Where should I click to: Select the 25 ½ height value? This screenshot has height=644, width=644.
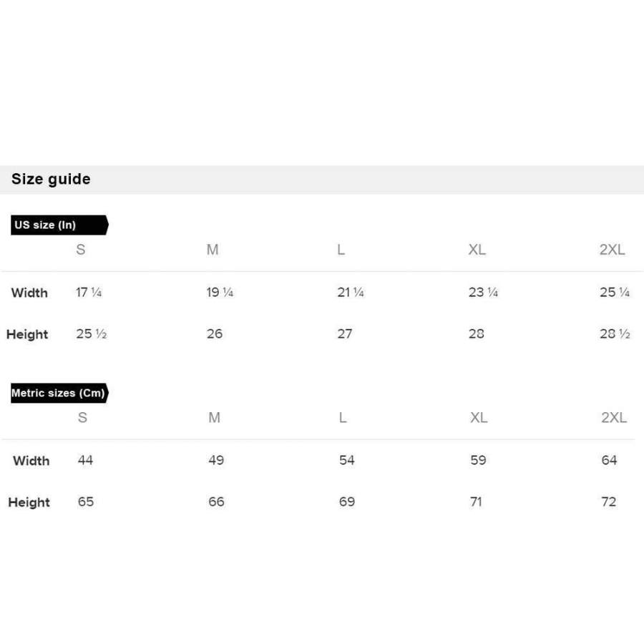[91, 333]
